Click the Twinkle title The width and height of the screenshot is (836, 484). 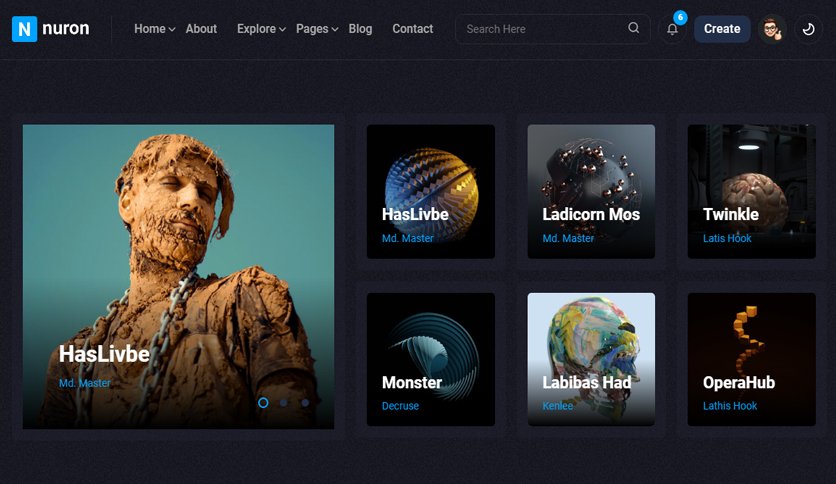[x=731, y=214]
